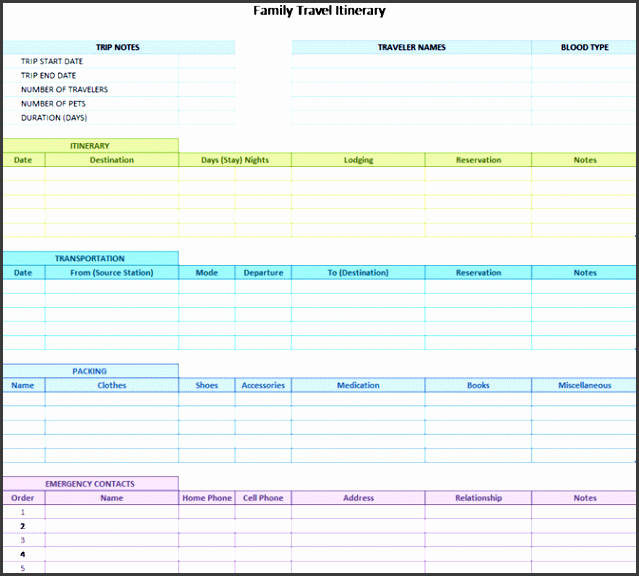Click the Date header in Transportation section
This screenshot has height=576, width=639.
pos(23,273)
